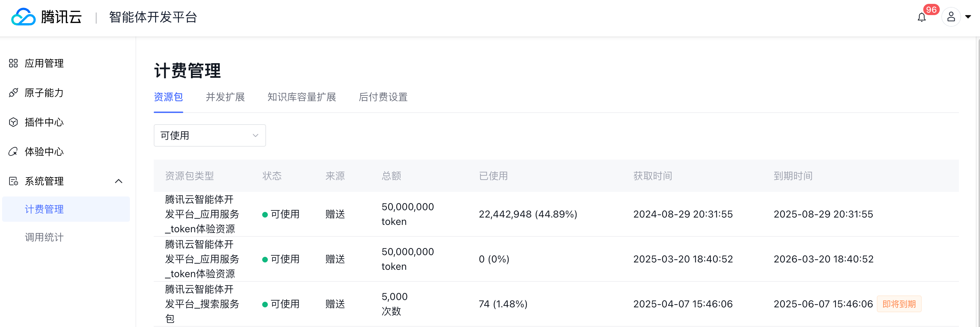This screenshot has width=980, height=327.
Task: Click the 已使用 column header
Action: [494, 176]
